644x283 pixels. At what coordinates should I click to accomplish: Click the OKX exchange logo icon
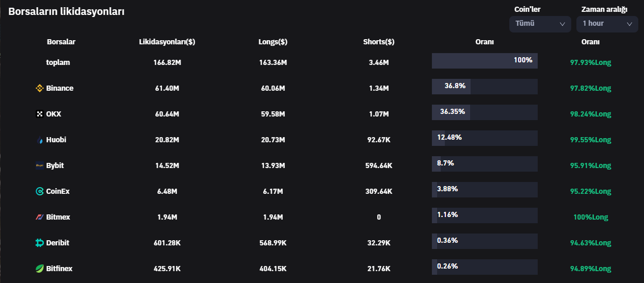click(40, 114)
